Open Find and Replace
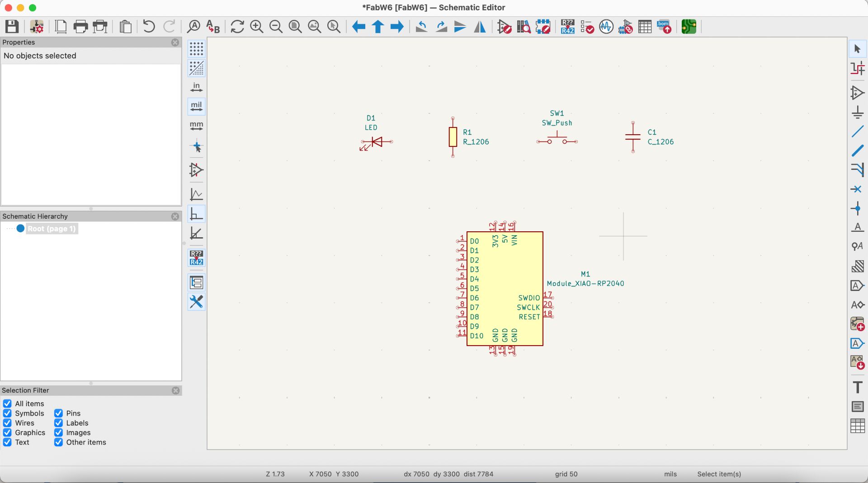The height and width of the screenshot is (483, 868). [213, 27]
